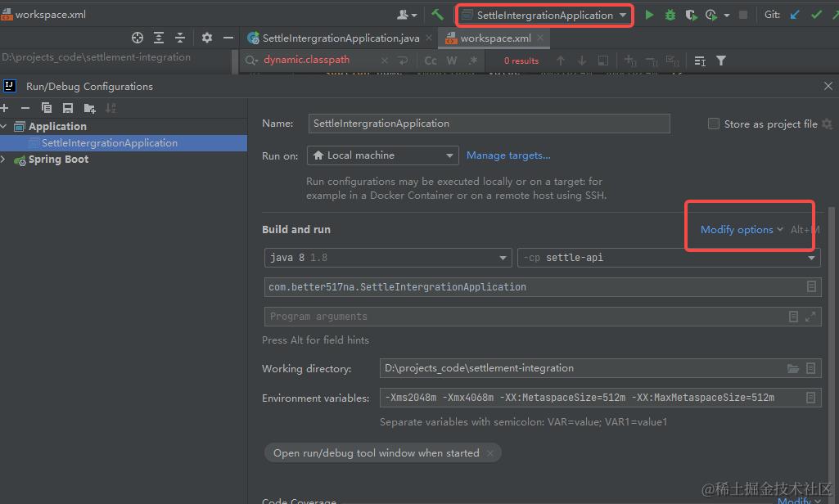Toggle Regex option in search bar

[x=473, y=61]
